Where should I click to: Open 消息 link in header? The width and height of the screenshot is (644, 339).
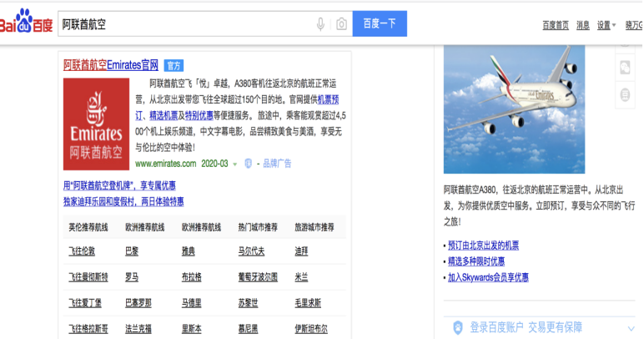583,26
